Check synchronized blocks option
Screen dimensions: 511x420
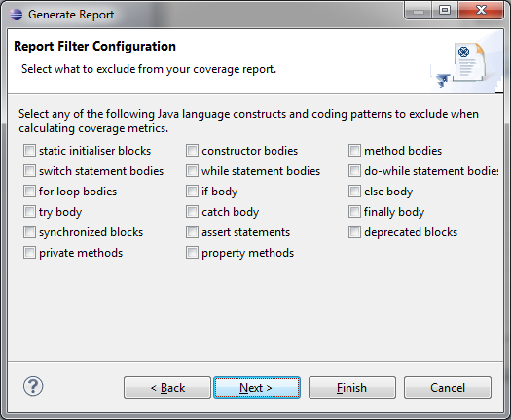pos(29,232)
